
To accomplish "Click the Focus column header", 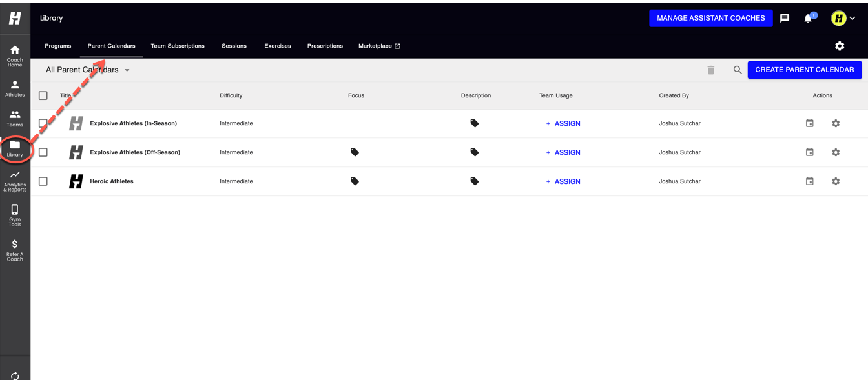I will 356,95.
